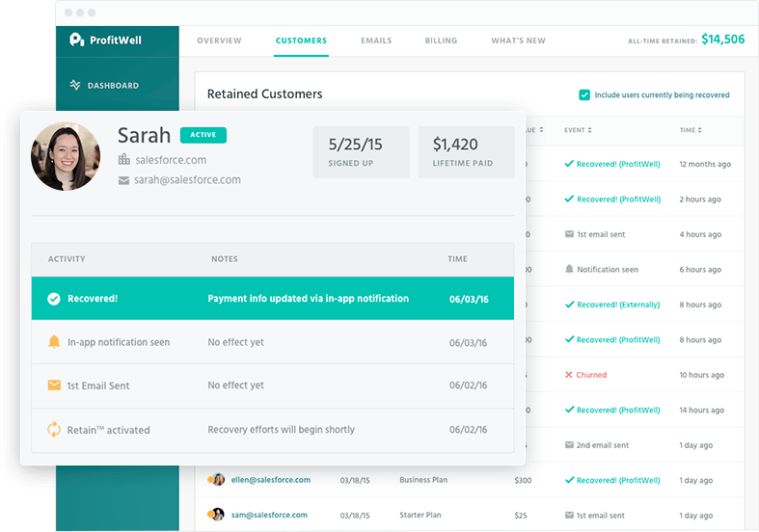The height and width of the screenshot is (532, 759).
Task: Click the envelope icon beside sarah@salesforce.com
Action: 123,180
